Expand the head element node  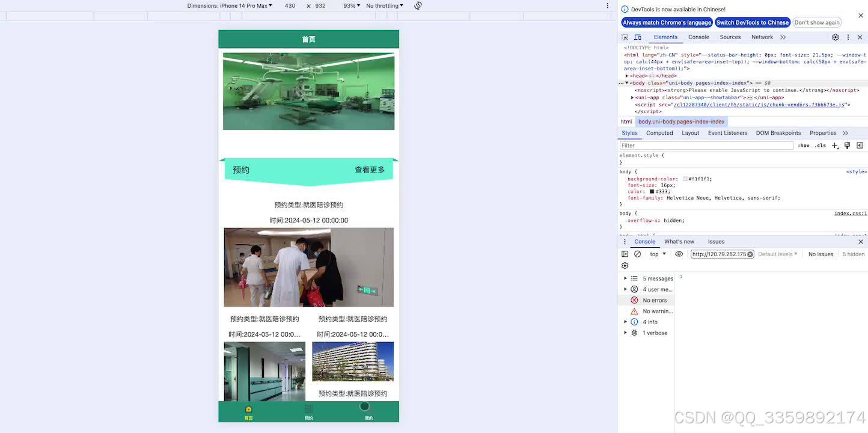coord(627,76)
